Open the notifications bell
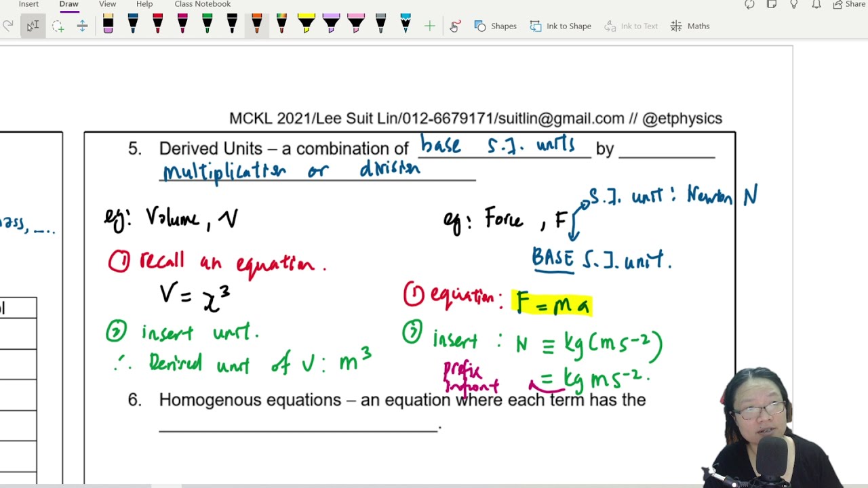The image size is (868, 488). [x=816, y=4]
